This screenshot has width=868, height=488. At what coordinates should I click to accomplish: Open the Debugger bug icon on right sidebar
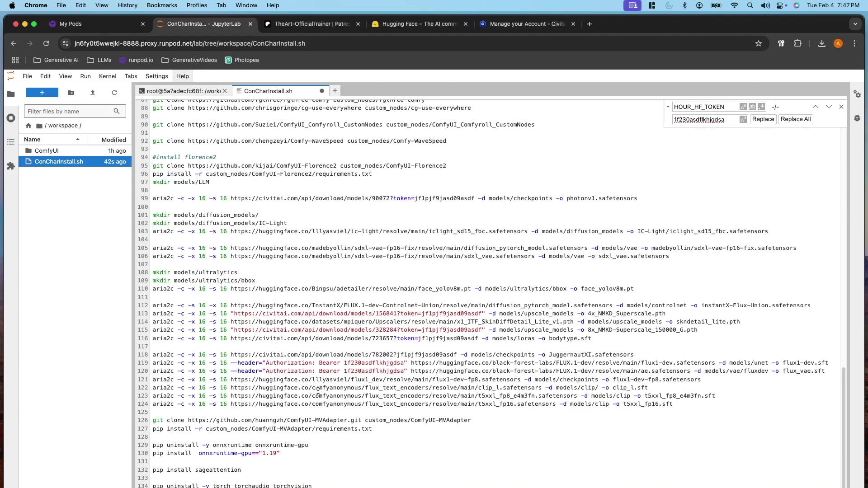[857, 118]
